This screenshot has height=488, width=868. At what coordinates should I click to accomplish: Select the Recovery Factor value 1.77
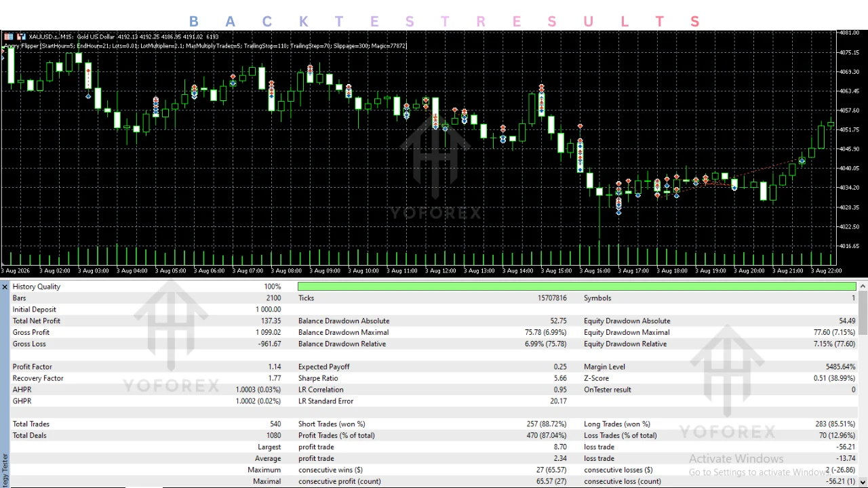(x=274, y=379)
